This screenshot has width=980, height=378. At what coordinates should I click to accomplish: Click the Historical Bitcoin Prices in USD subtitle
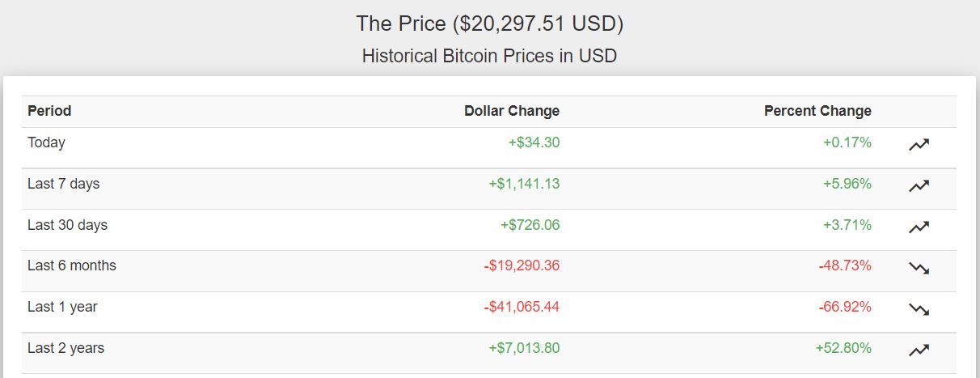click(x=489, y=56)
